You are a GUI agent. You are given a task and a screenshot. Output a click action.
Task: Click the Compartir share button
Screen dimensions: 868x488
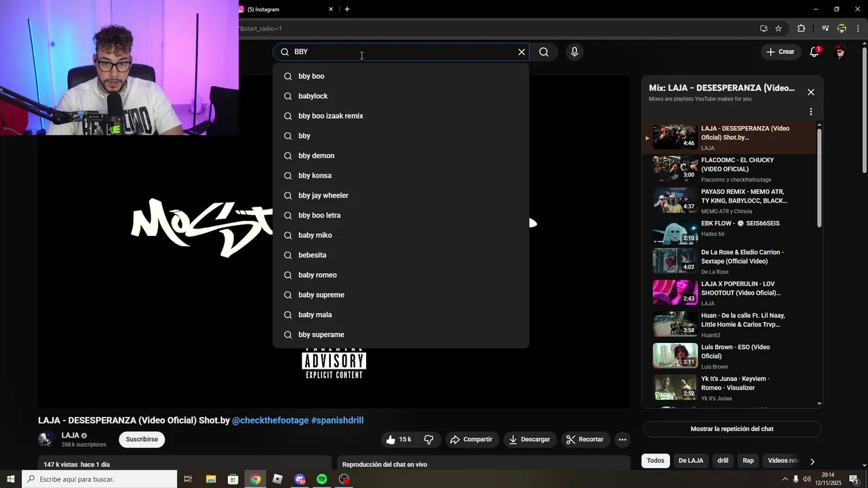[471, 439]
